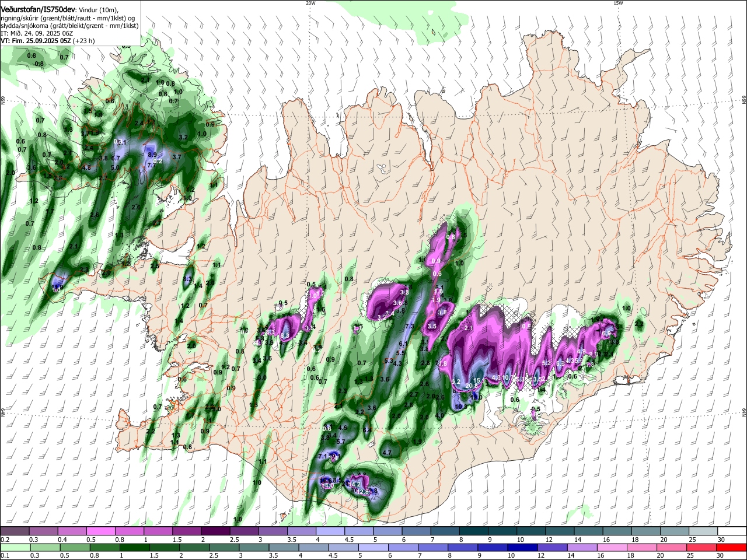This screenshot has height=560, width=747.
Task: Pick the snow-scale swatch starting at 18
Action: point(646,531)
